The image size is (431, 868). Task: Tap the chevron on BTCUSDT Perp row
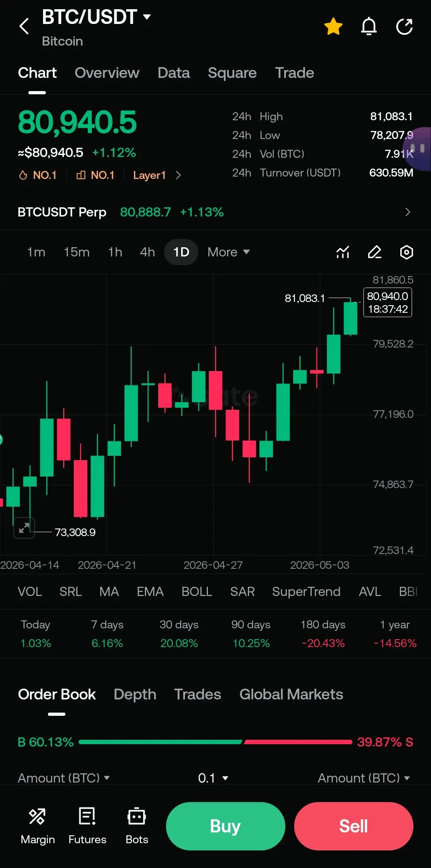[x=407, y=212]
